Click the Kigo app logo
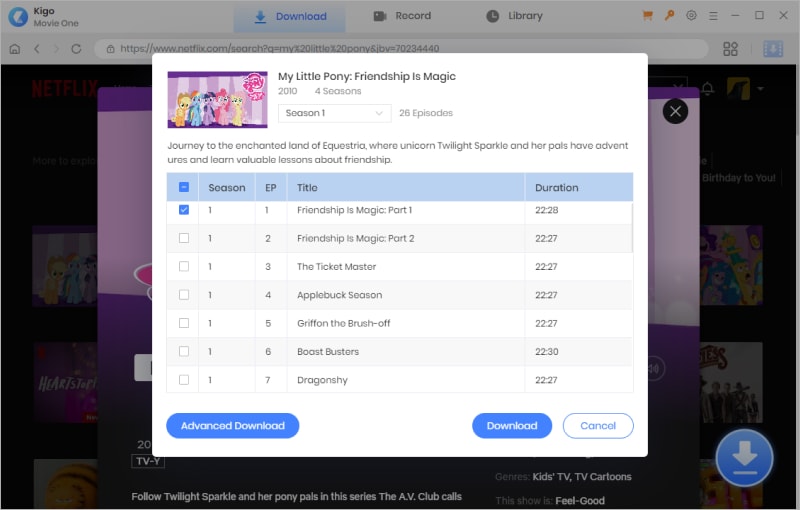Image resolution: width=800 pixels, height=510 pixels. (x=18, y=16)
